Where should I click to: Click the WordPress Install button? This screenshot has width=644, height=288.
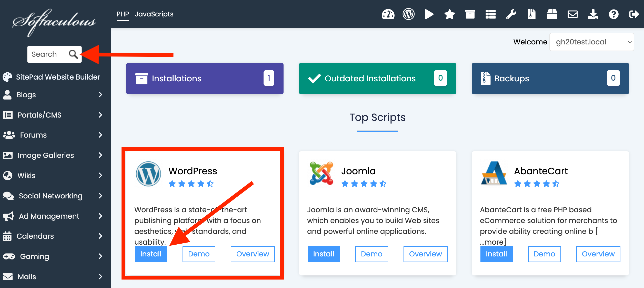coord(151,254)
